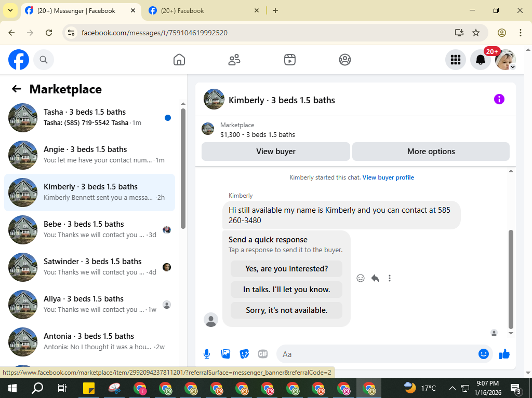The width and height of the screenshot is (532, 398).
Task: Close the (20+) Facebook tab
Action: (x=257, y=10)
